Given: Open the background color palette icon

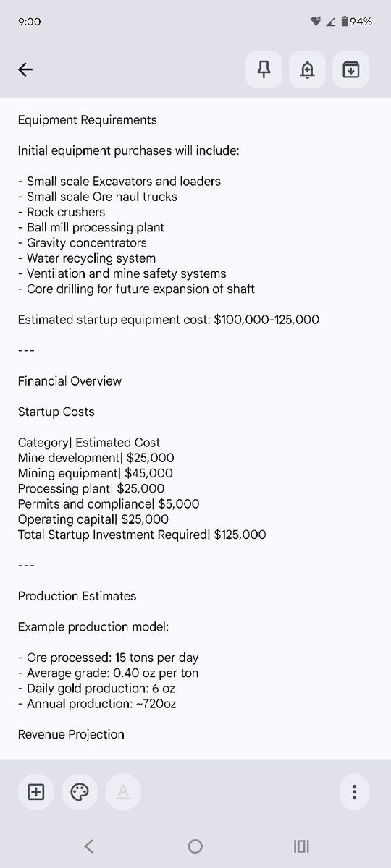Looking at the screenshot, I should click(80, 792).
